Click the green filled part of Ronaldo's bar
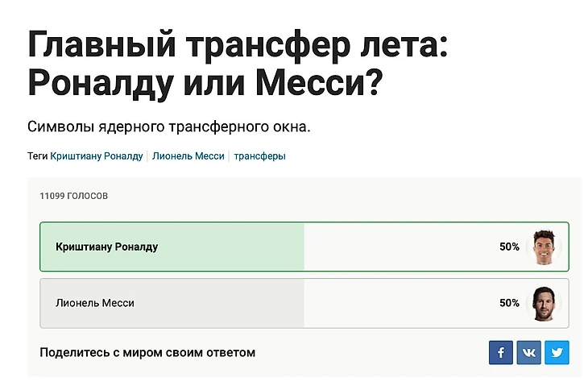The width and height of the screenshot is (588, 390). (x=172, y=247)
